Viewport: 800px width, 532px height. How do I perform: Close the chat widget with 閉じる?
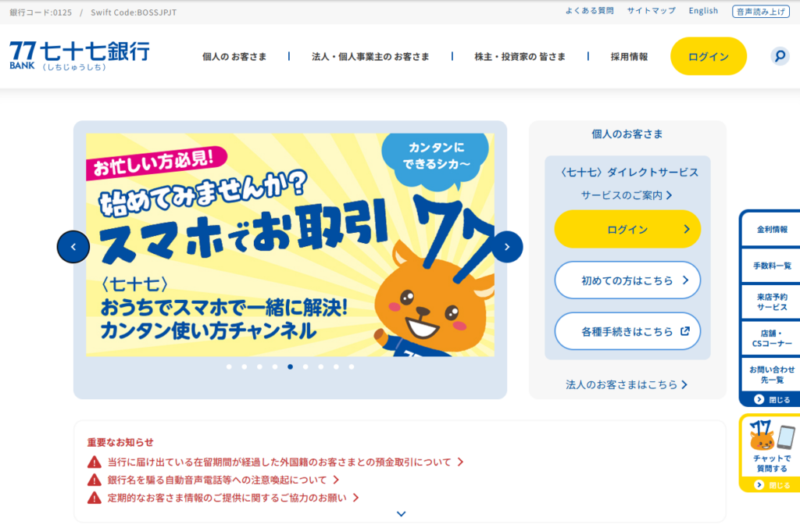tap(772, 485)
